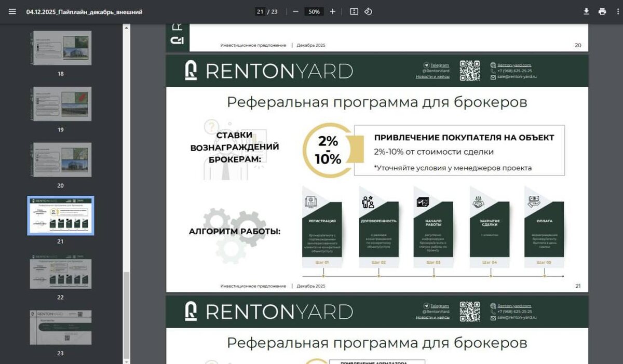Screen dimensions: 623x364
Task: Click the phone icon on page 21 header
Action: (493, 71)
